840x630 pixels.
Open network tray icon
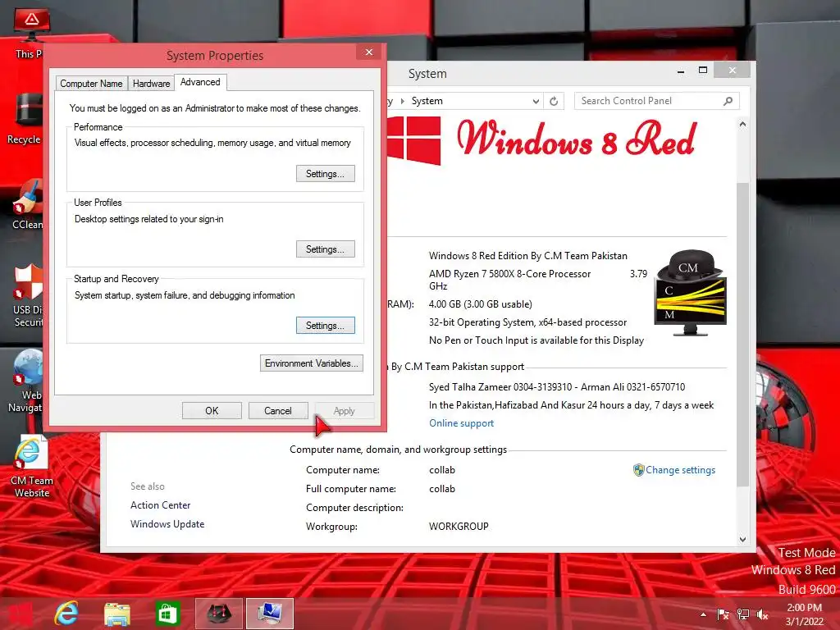coord(743,614)
